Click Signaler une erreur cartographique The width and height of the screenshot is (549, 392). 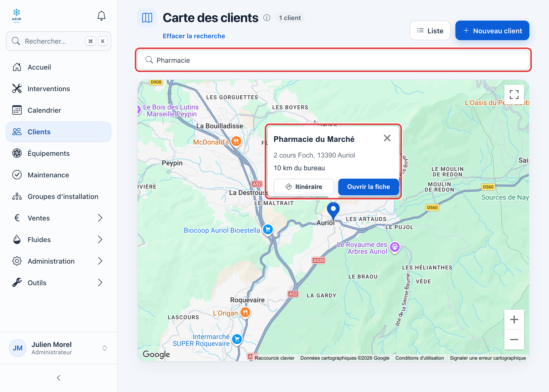tap(488, 358)
